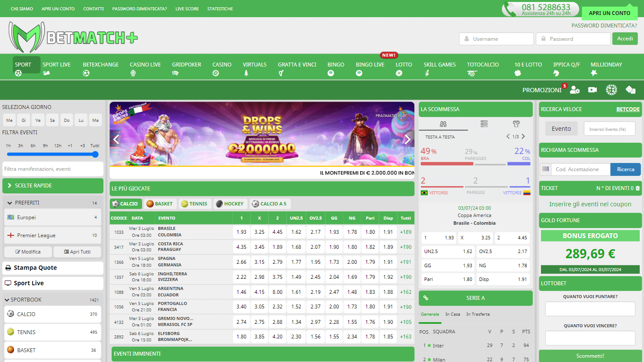Screen dimensions: 644x362
Task: Filter events to 3h
Action: coord(21,146)
